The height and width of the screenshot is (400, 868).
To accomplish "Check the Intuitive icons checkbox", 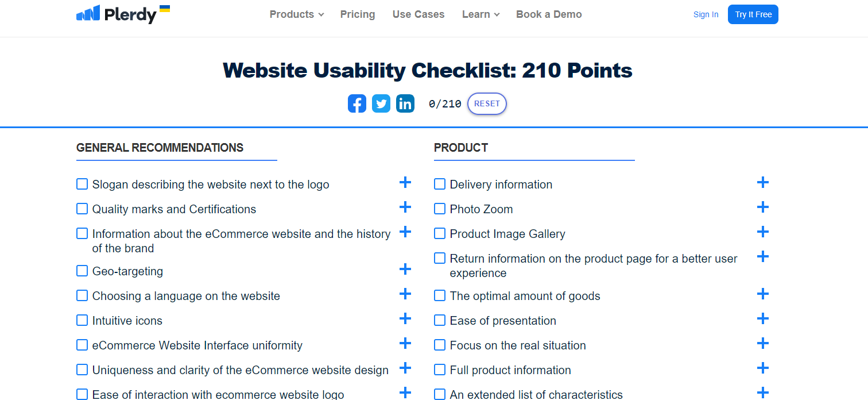I will click(x=82, y=320).
